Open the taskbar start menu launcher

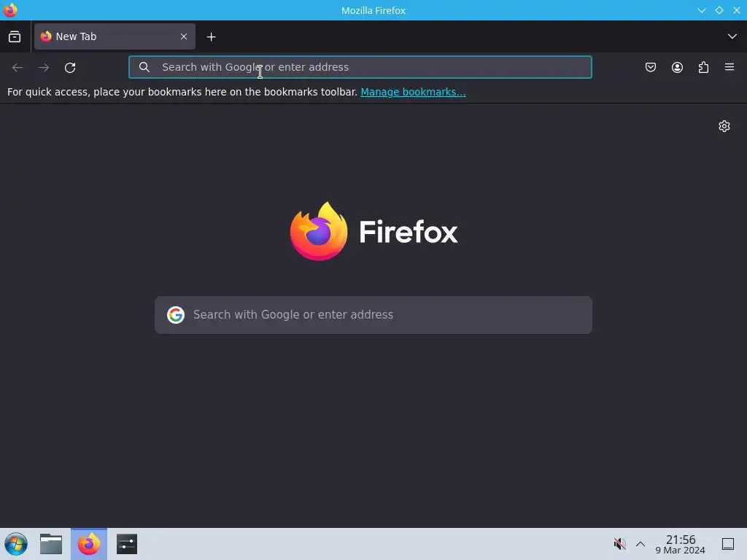click(16, 544)
